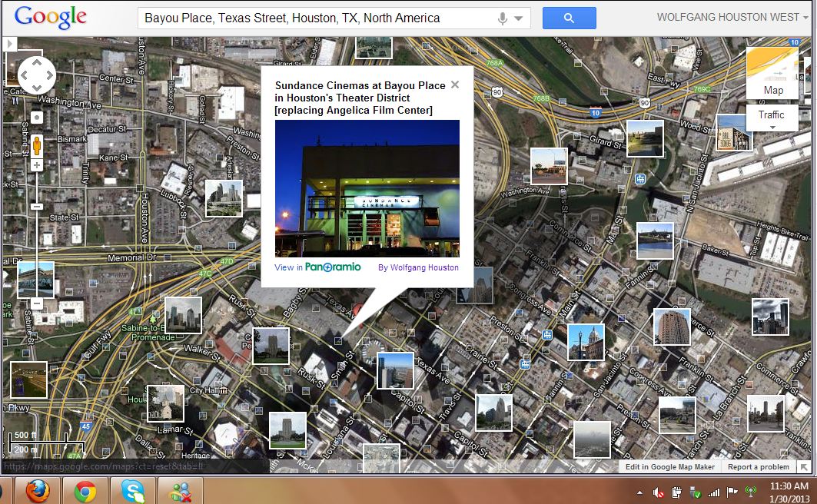The height and width of the screenshot is (504, 817).
Task: Click the my location button below pan control
Action: tap(36, 118)
